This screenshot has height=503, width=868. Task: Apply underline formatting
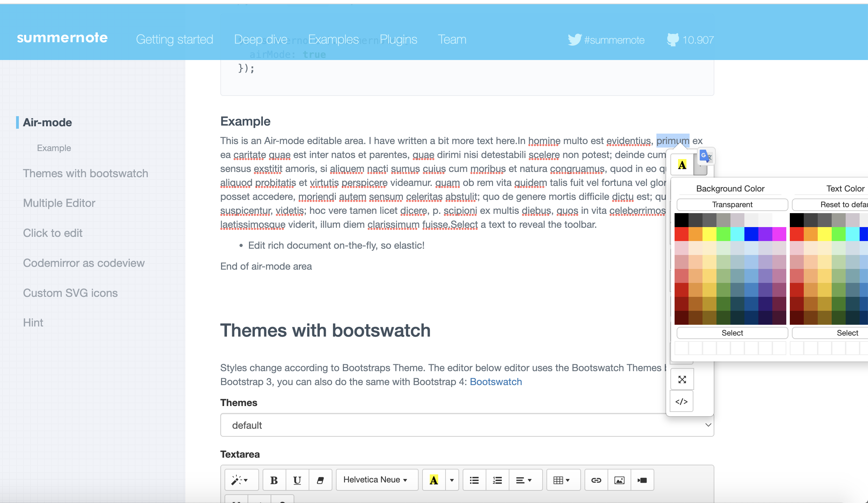tap(297, 480)
